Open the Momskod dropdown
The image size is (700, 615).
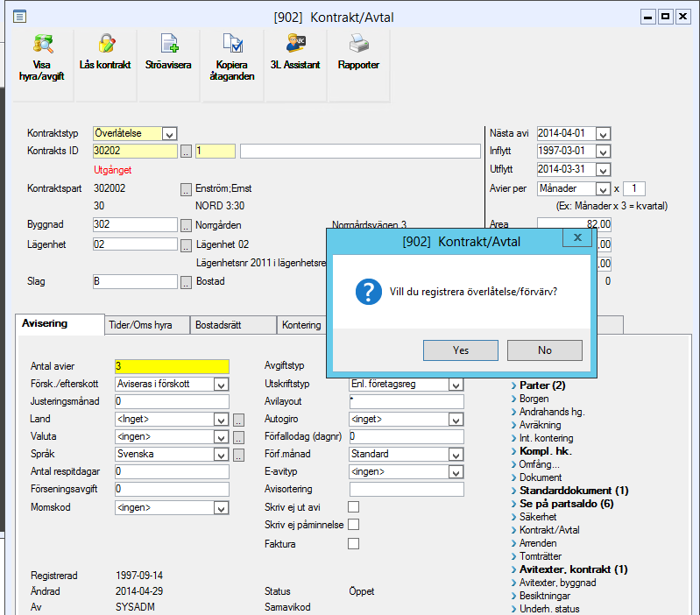tap(221, 508)
